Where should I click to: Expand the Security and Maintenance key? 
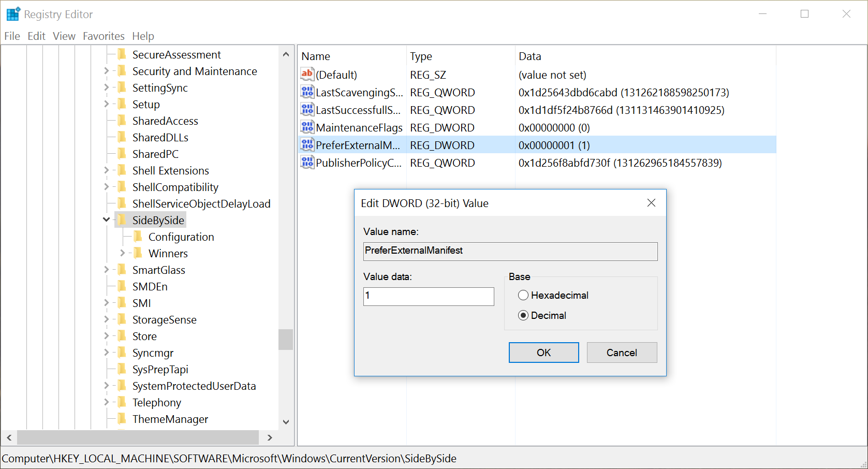click(107, 71)
